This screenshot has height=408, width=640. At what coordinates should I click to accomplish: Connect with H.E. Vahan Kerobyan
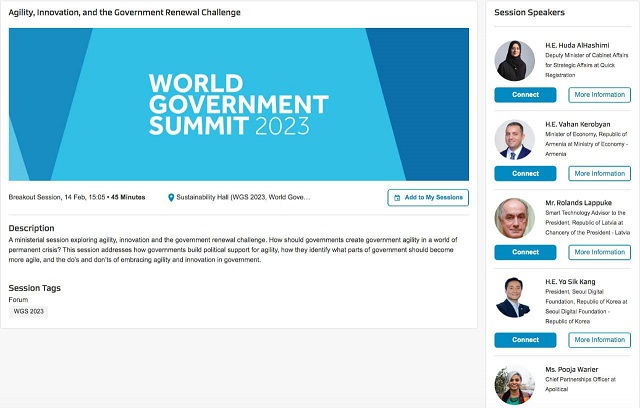[525, 173]
